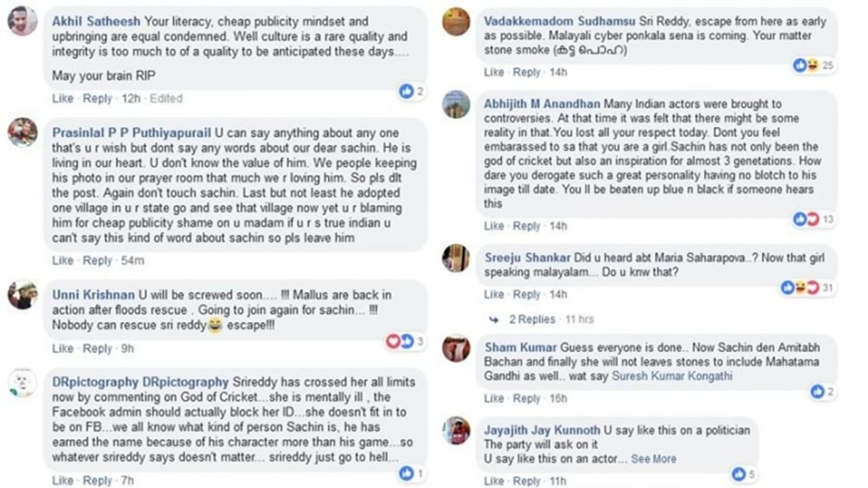Image resolution: width=868 pixels, height=488 pixels.
Task: Open the tagged Suresh Kumar Kongathi profile link
Action: (x=672, y=375)
